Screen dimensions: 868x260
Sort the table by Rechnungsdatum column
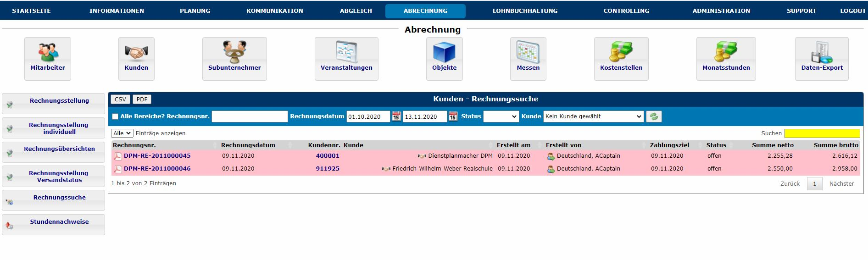coord(248,145)
